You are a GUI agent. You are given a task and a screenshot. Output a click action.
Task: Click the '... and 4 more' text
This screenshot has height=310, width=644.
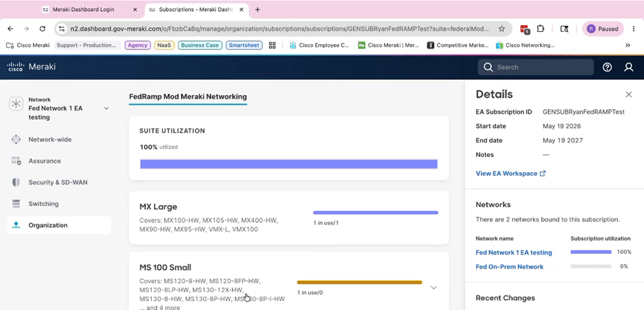coord(159,307)
